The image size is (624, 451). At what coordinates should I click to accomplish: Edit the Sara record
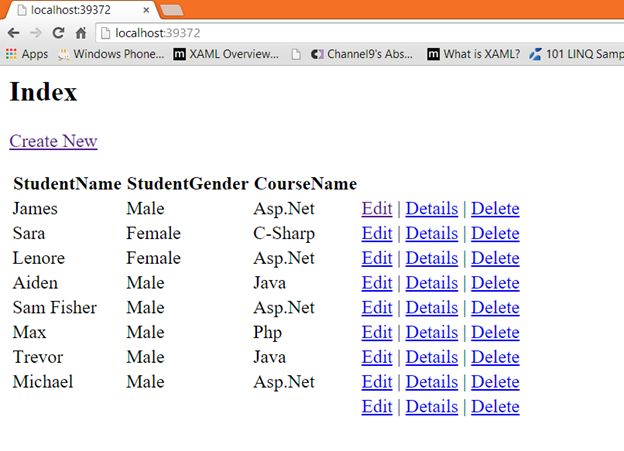click(377, 233)
